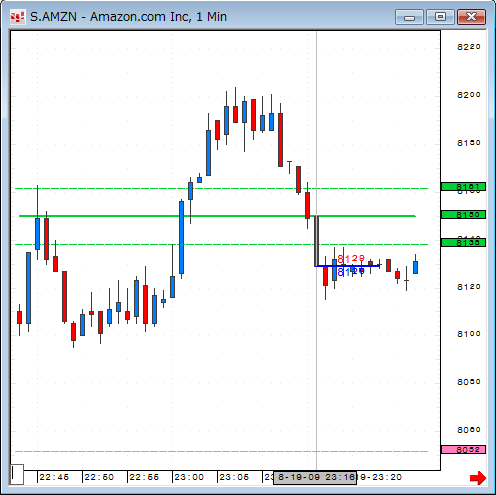Screen dimensions: 496x495
Task: Select the pink 8052 price label
Action: pyautogui.click(x=463, y=449)
